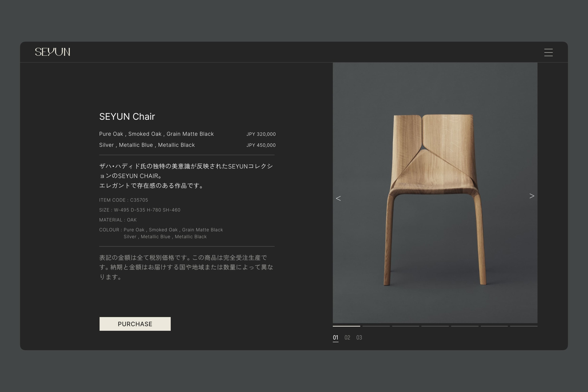Click the JPY 320,000 price
The width and height of the screenshot is (588, 392).
click(261, 134)
